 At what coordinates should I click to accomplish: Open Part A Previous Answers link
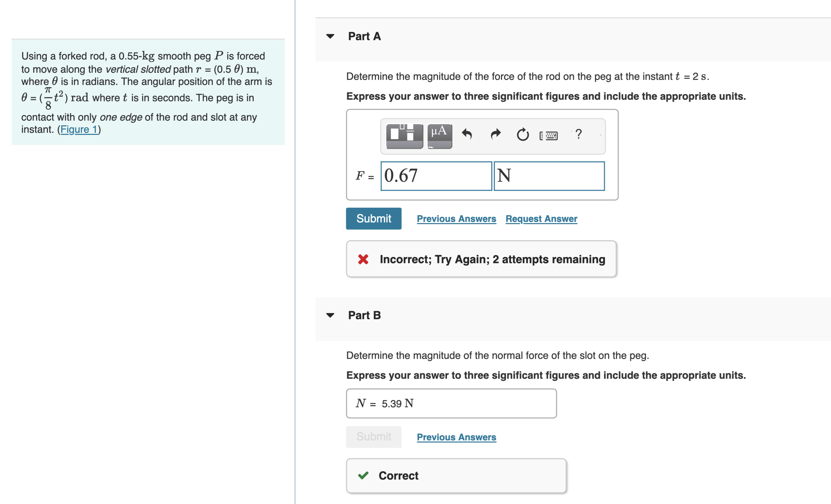tap(457, 219)
